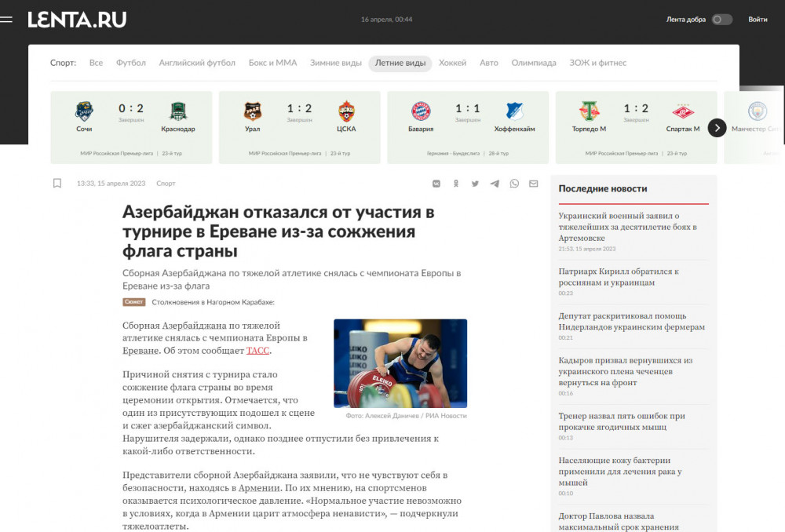Select the Летние виды tab

400,64
